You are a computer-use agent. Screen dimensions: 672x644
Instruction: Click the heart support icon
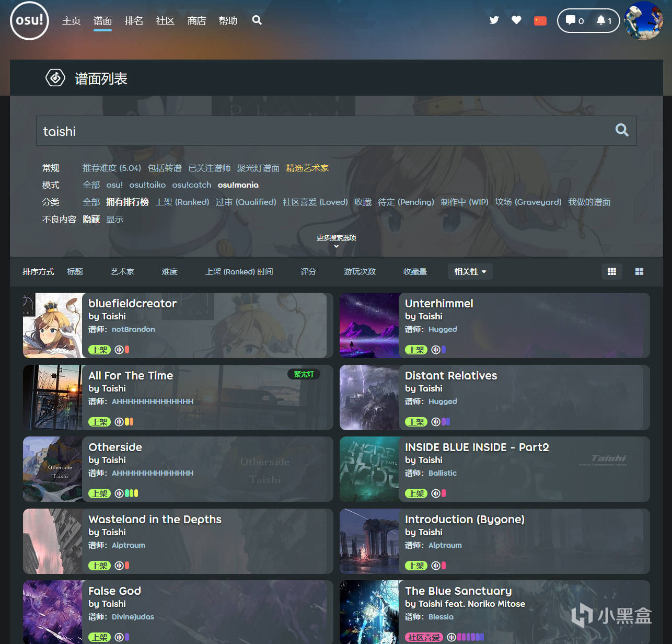tap(516, 20)
